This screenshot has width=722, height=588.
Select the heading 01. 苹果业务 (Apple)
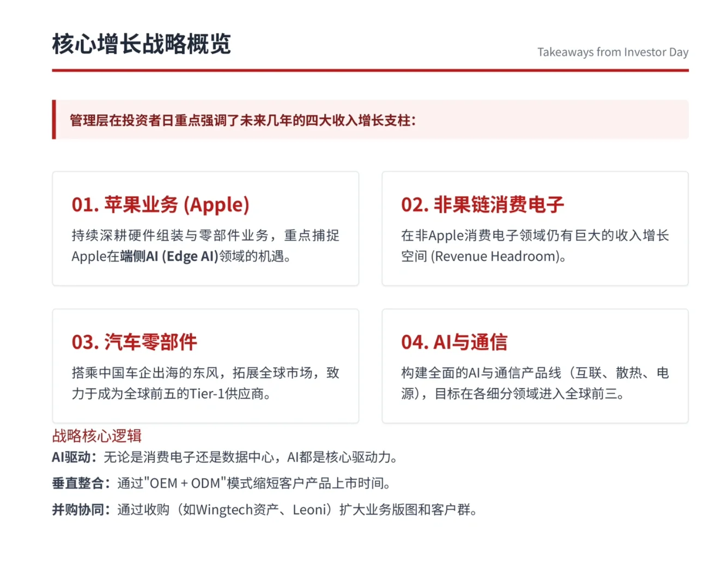[160, 205]
